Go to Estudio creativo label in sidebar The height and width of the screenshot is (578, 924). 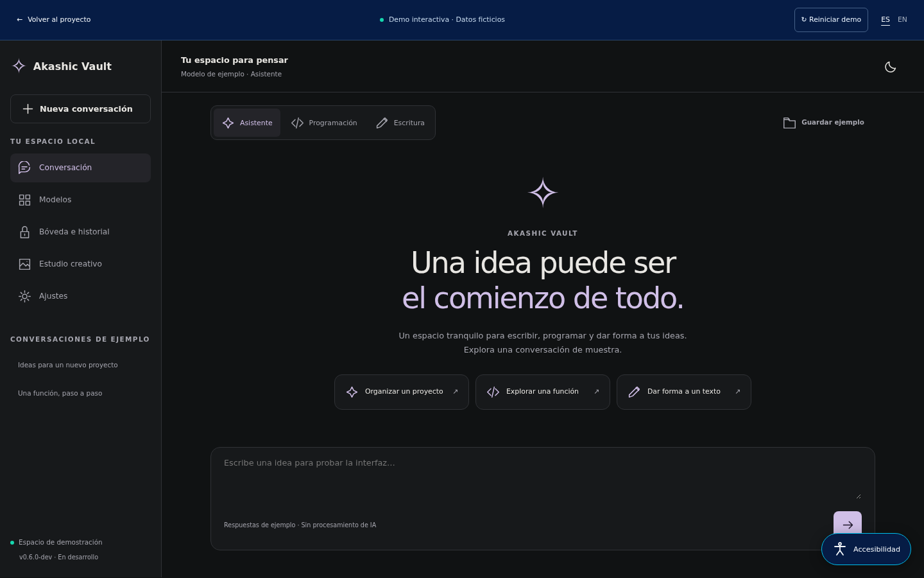click(x=71, y=264)
